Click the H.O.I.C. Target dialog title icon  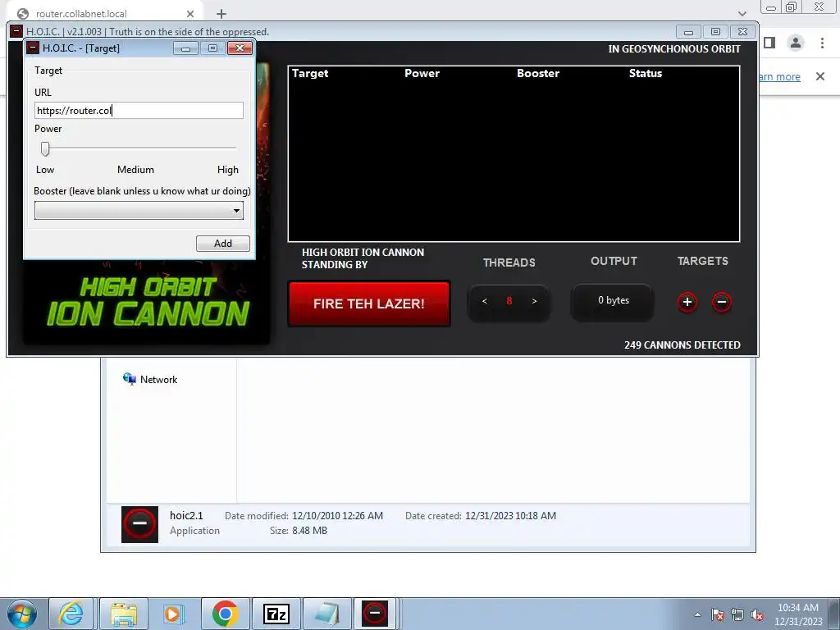[x=33, y=48]
